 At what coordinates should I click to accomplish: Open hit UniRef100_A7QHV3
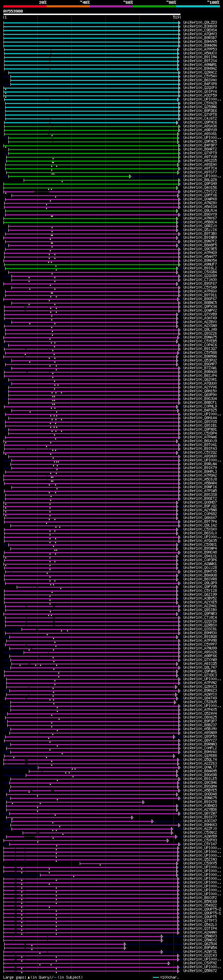(x=200, y=34)
